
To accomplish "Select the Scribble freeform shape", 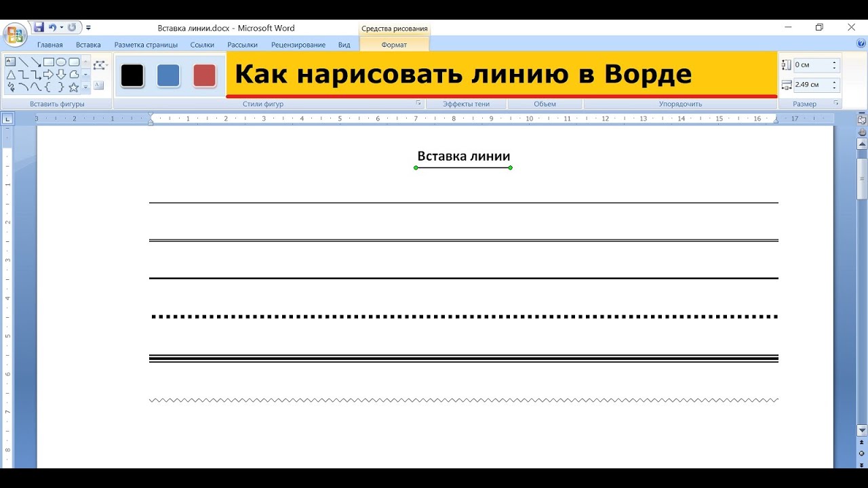I will pos(10,87).
